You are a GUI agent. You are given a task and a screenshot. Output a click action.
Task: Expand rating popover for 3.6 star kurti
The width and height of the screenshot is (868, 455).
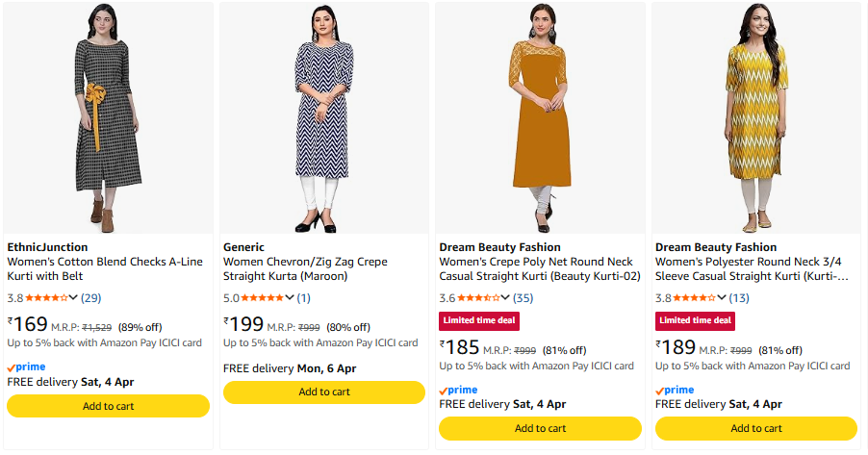click(x=506, y=297)
